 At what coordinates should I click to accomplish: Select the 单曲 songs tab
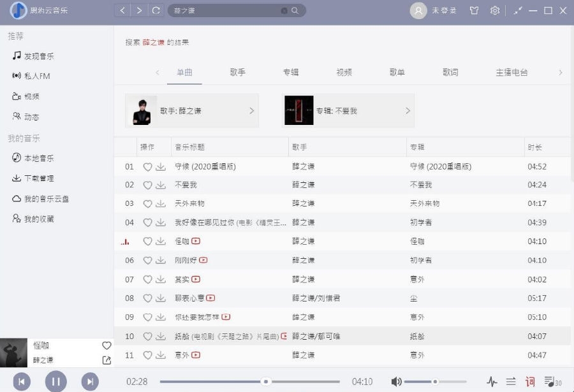point(184,72)
